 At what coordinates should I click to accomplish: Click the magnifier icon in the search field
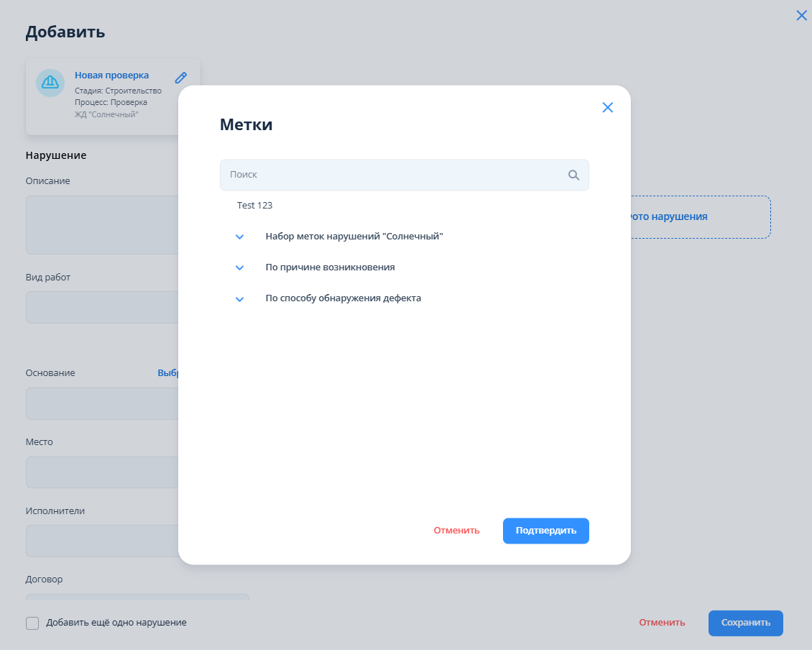573,175
